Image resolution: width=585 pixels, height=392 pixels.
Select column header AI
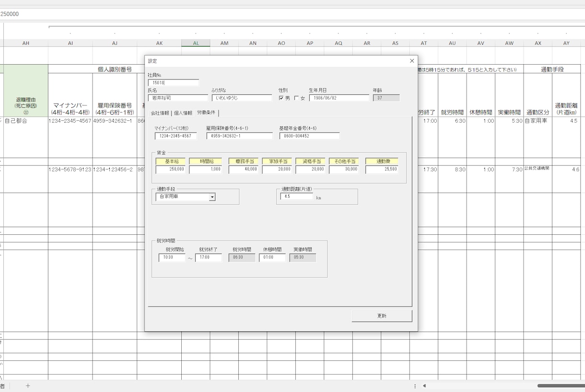[70, 43]
